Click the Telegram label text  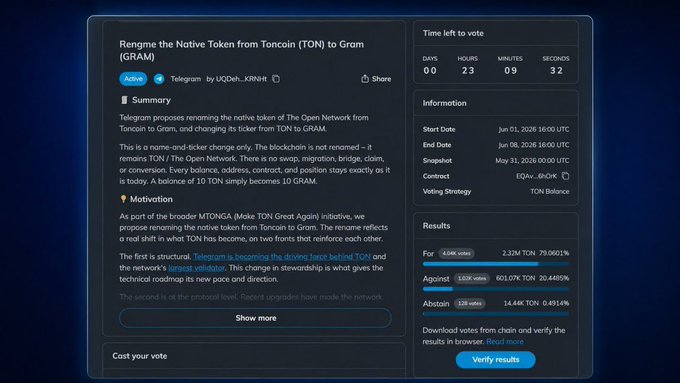pyautogui.click(x=186, y=79)
